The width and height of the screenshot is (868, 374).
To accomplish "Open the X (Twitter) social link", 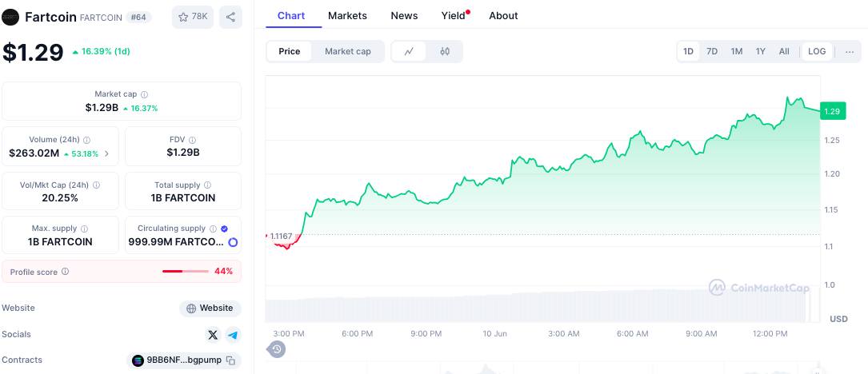I will pos(213,335).
